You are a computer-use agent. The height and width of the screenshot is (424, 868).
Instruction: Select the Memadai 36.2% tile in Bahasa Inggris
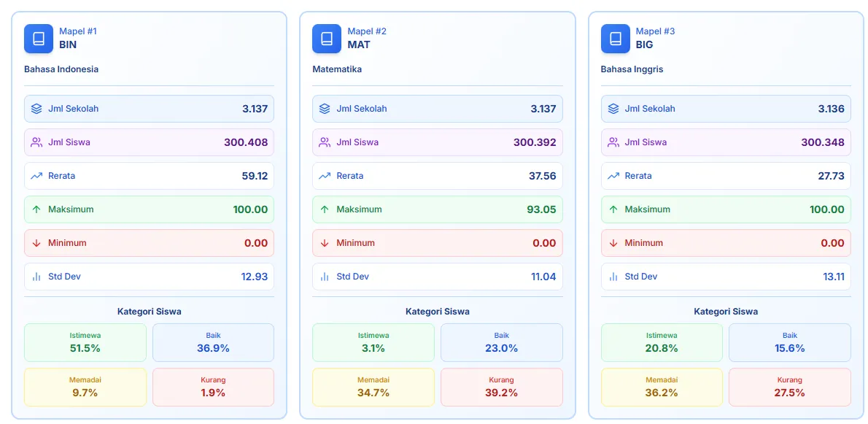(662, 387)
